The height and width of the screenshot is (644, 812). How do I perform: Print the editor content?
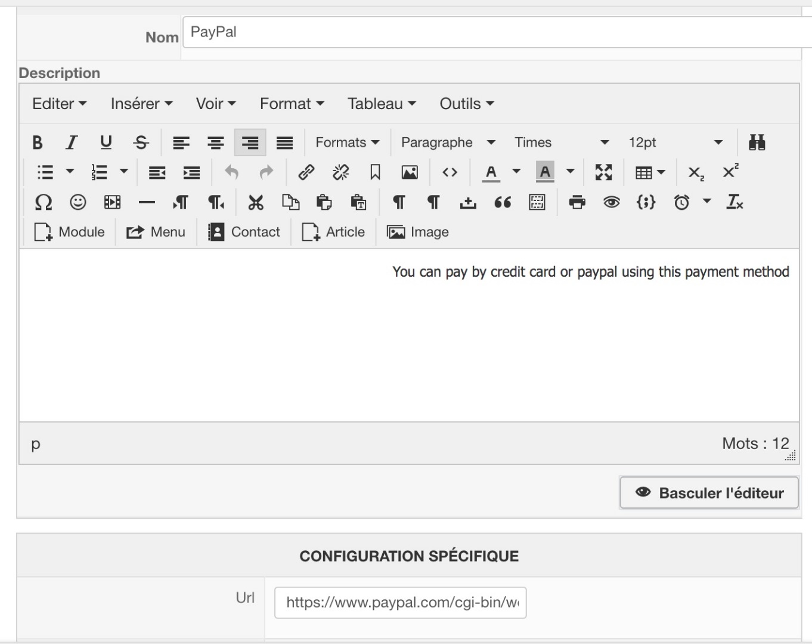pos(577,203)
